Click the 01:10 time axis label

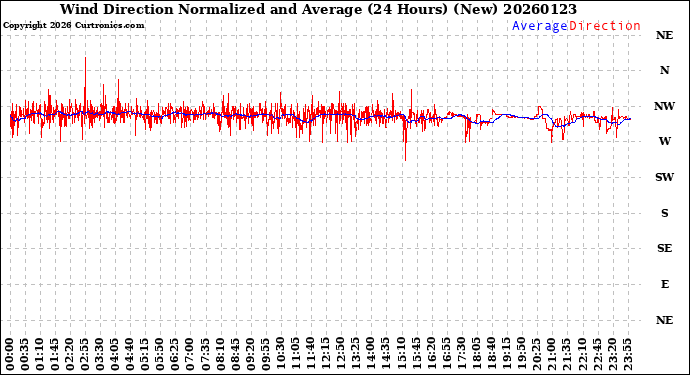pos(40,354)
